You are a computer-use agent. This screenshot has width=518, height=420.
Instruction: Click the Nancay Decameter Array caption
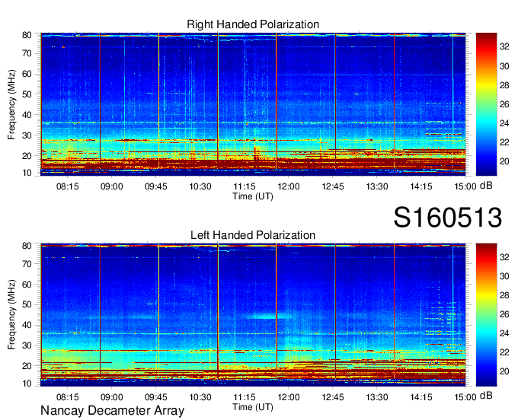pyautogui.click(x=112, y=411)
